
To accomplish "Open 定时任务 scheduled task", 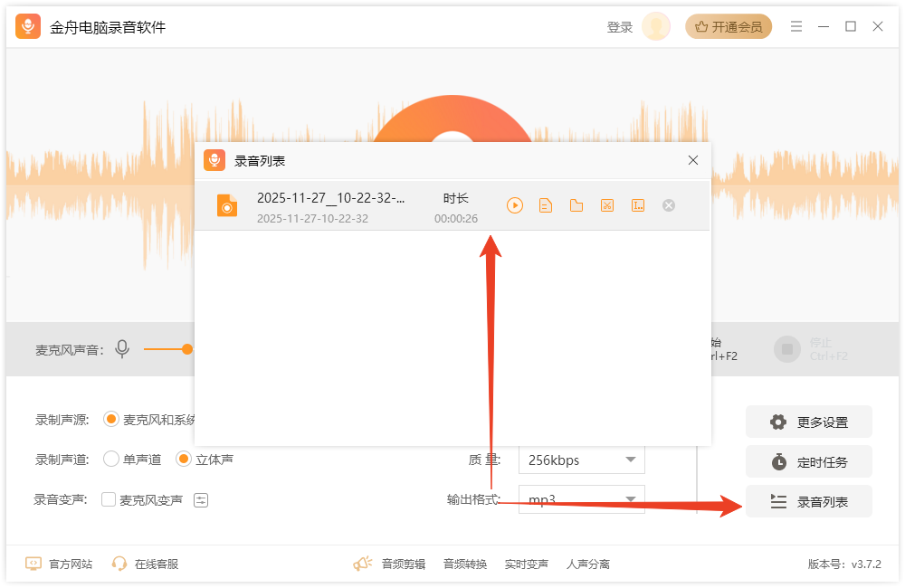I will 808,461.
